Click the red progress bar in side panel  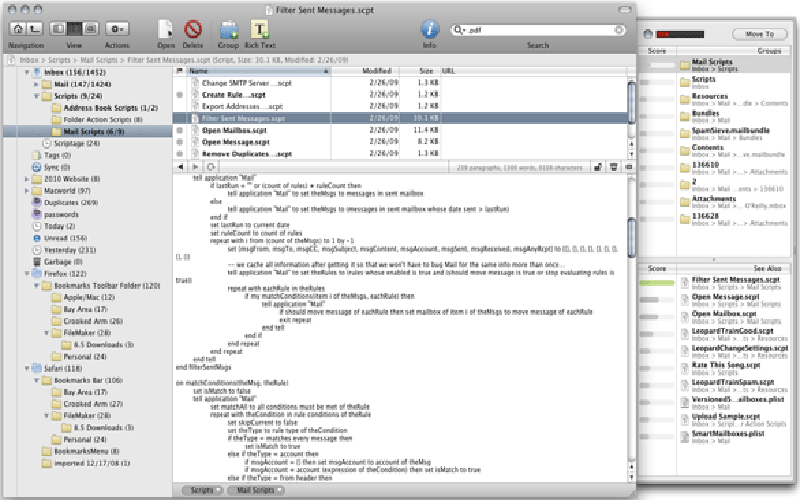pos(680,35)
